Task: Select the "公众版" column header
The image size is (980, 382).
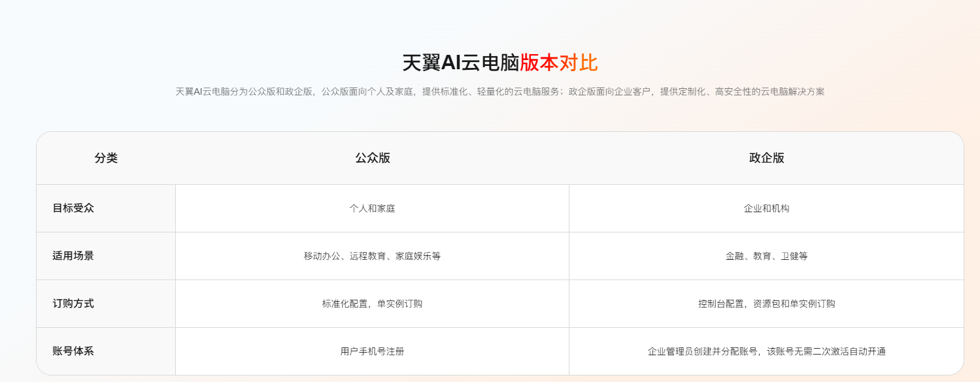Action: coord(372,158)
